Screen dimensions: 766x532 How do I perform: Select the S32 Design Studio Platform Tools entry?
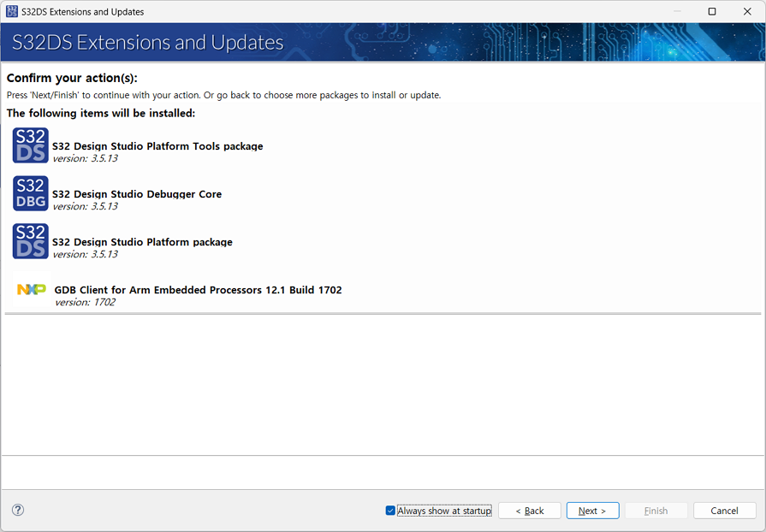point(157,146)
